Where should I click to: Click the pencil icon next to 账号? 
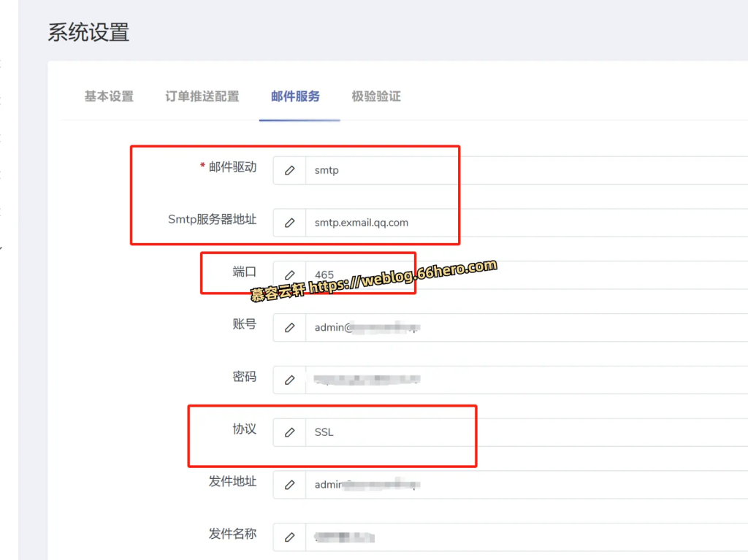[290, 328]
